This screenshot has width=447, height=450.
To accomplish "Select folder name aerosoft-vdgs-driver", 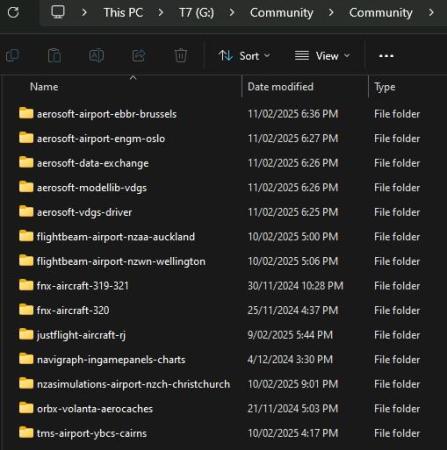I will [x=84, y=212].
